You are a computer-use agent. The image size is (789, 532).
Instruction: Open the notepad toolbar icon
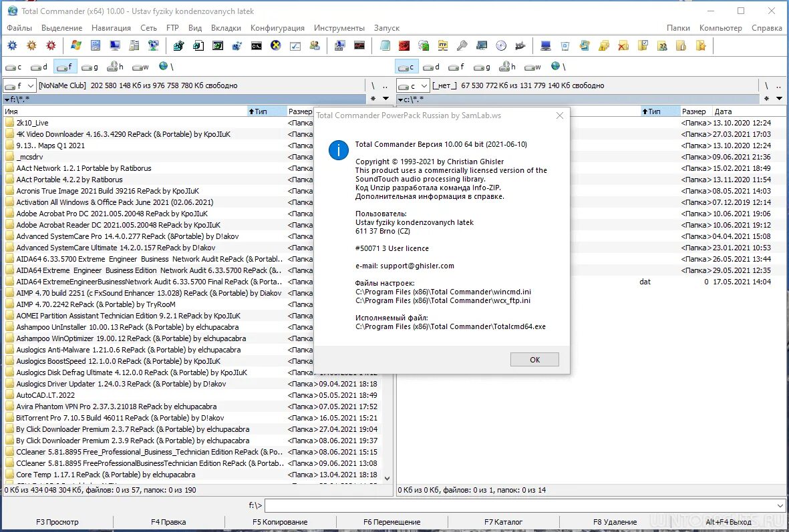(x=385, y=46)
